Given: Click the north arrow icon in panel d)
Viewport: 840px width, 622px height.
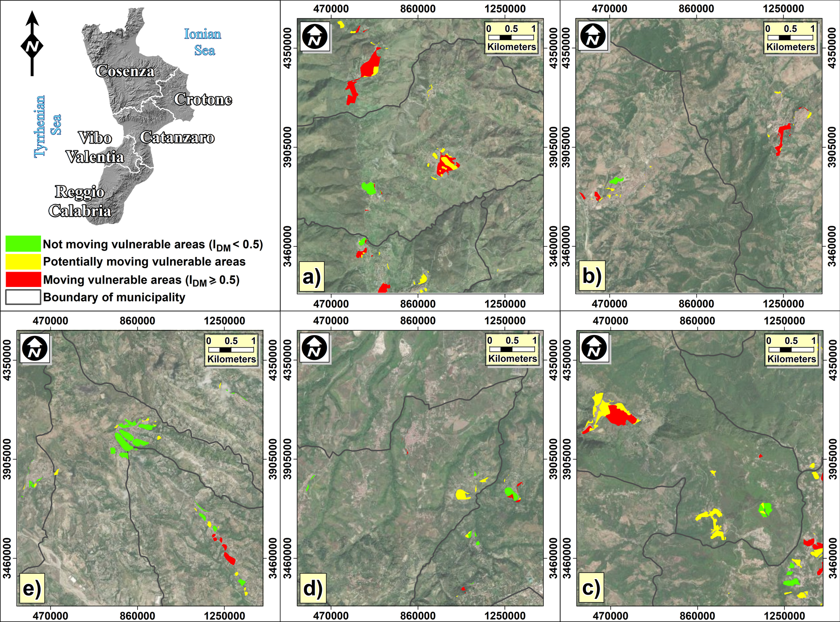Looking at the screenshot, I should coord(315,347).
